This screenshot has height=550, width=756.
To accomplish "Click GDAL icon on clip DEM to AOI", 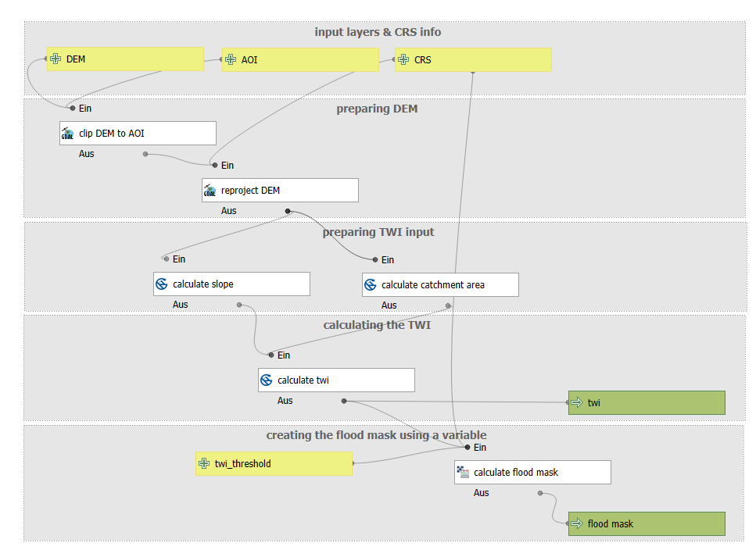I will tap(67, 134).
